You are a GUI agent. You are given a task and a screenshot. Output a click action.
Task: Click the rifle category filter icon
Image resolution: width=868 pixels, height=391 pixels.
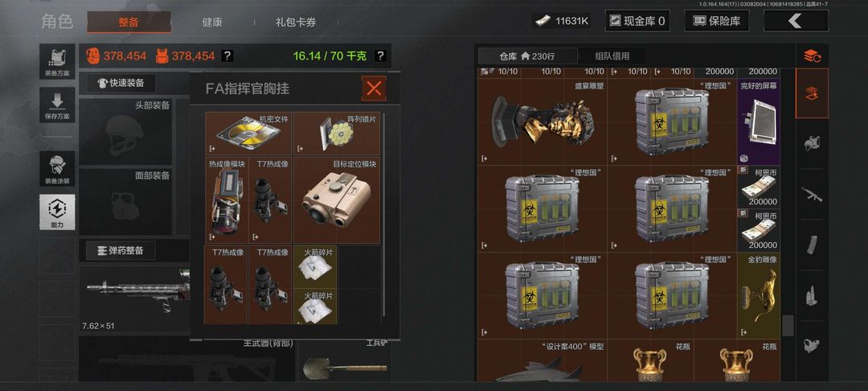pos(812,194)
